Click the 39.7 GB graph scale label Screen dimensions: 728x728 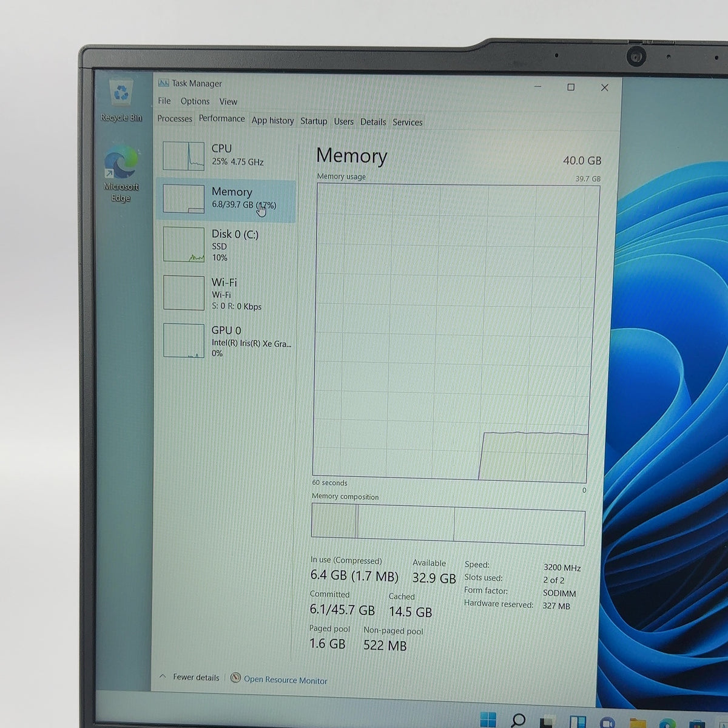pos(588,179)
